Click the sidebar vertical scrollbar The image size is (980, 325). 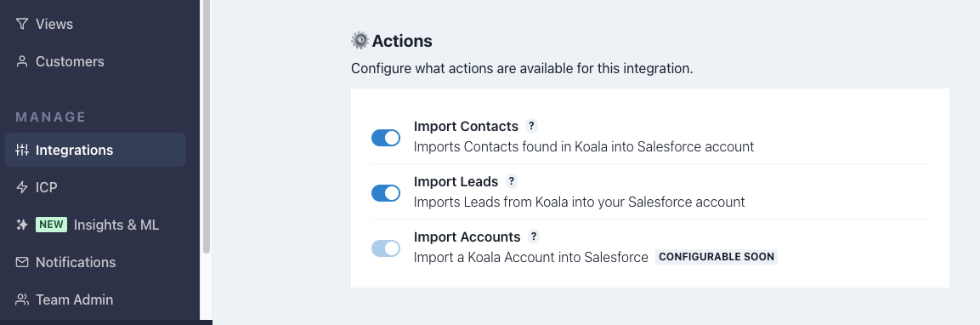(207, 125)
